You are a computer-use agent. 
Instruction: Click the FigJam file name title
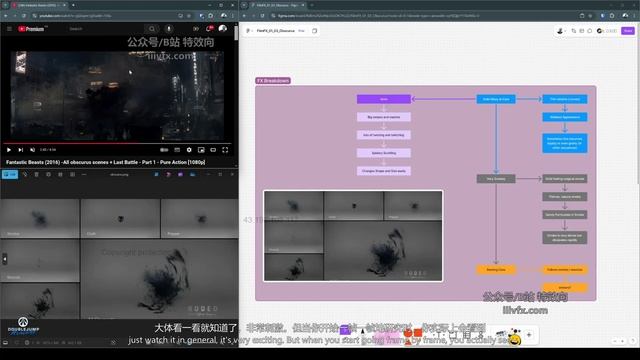276,31
